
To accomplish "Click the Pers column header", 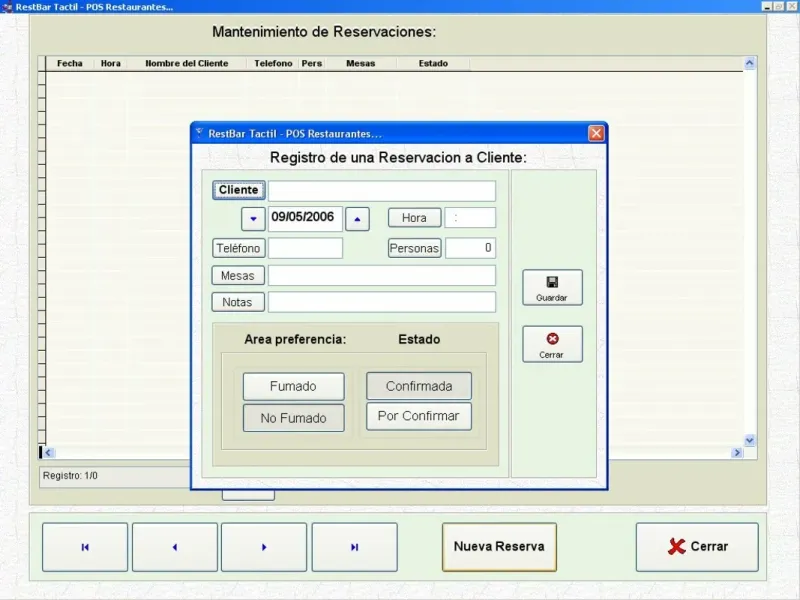I will point(311,63).
